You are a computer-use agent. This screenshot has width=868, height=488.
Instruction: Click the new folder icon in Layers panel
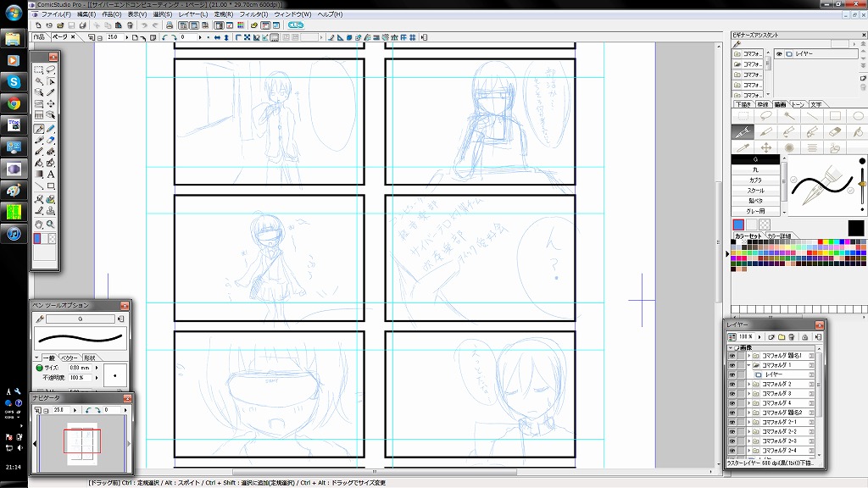pyautogui.click(x=781, y=336)
